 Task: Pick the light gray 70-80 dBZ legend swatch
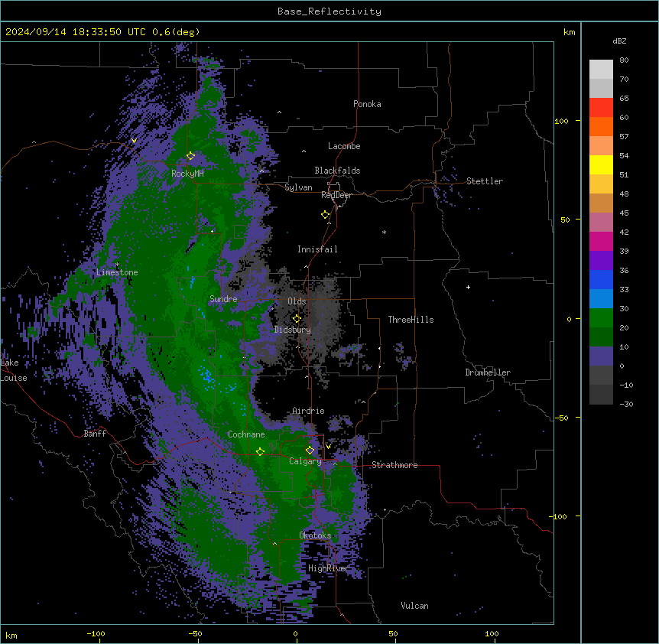point(601,70)
